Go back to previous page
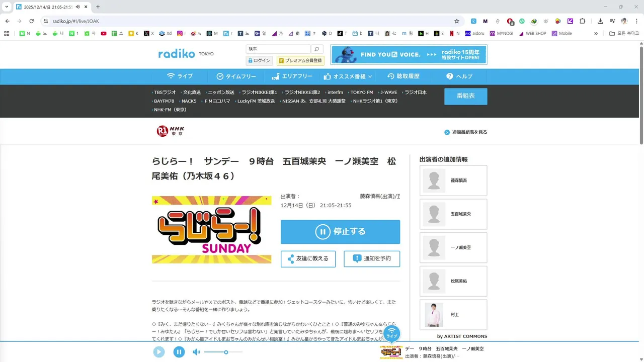644x362 pixels. [x=8, y=21]
